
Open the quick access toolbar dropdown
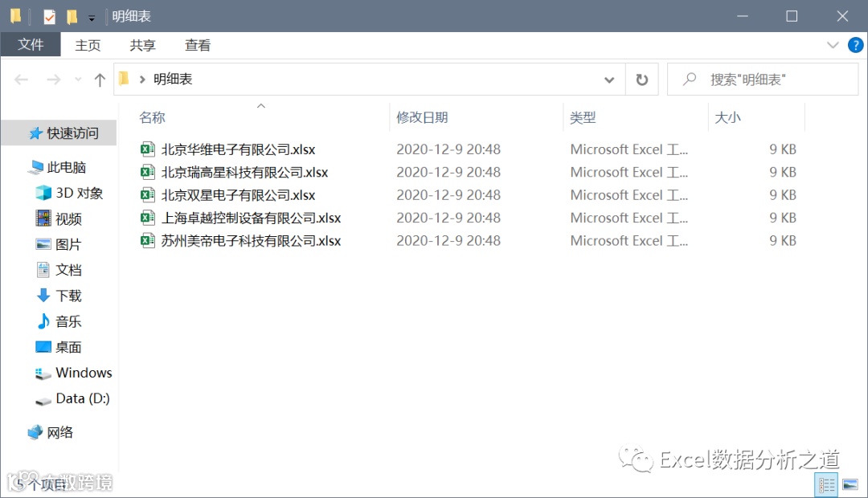(x=92, y=18)
